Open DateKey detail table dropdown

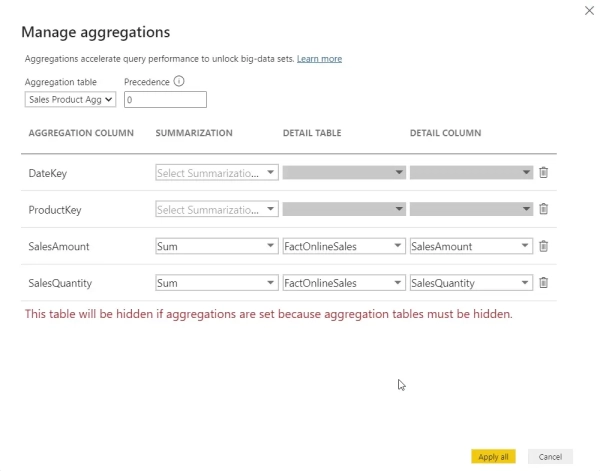tap(343, 172)
